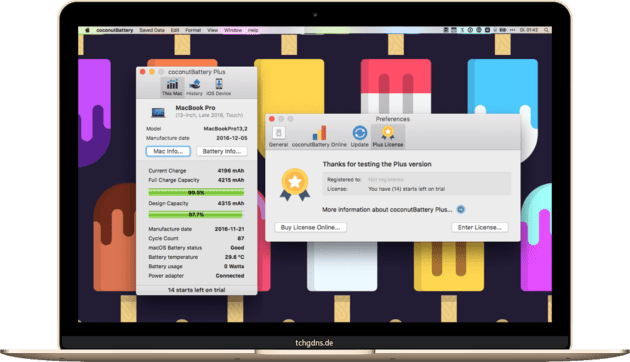Image resolution: width=630 pixels, height=362 pixels.
Task: Click the MacBook Pro laptop image
Action: (158, 112)
